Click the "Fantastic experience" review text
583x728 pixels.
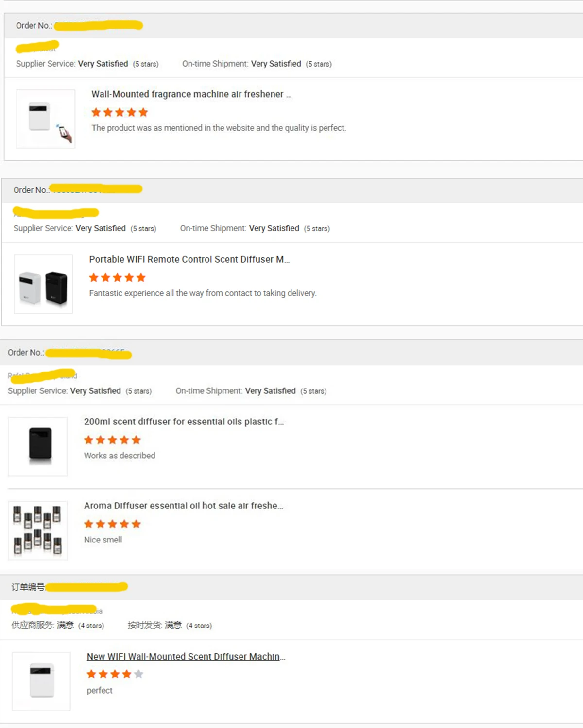coord(203,293)
